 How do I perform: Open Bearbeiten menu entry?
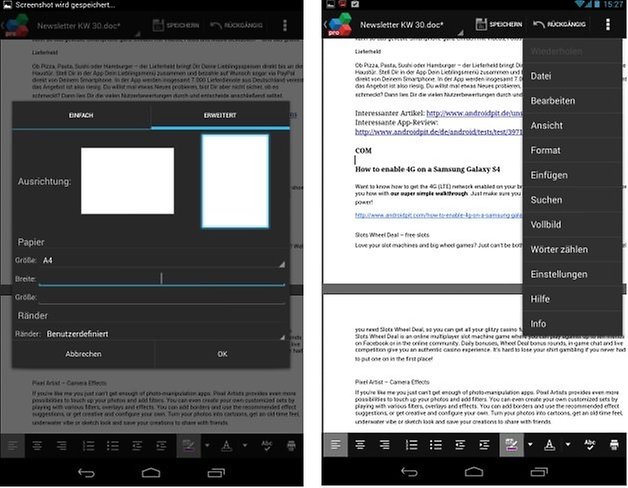pos(573,101)
